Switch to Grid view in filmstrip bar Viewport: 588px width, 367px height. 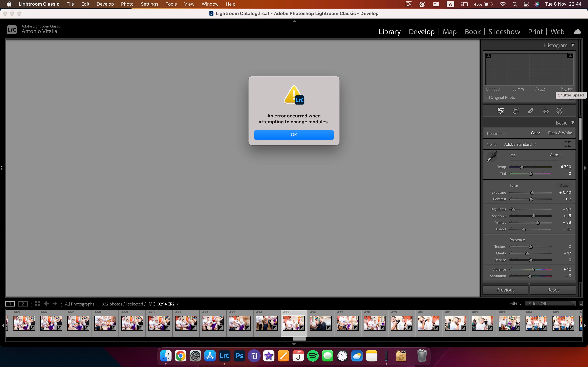(37, 304)
